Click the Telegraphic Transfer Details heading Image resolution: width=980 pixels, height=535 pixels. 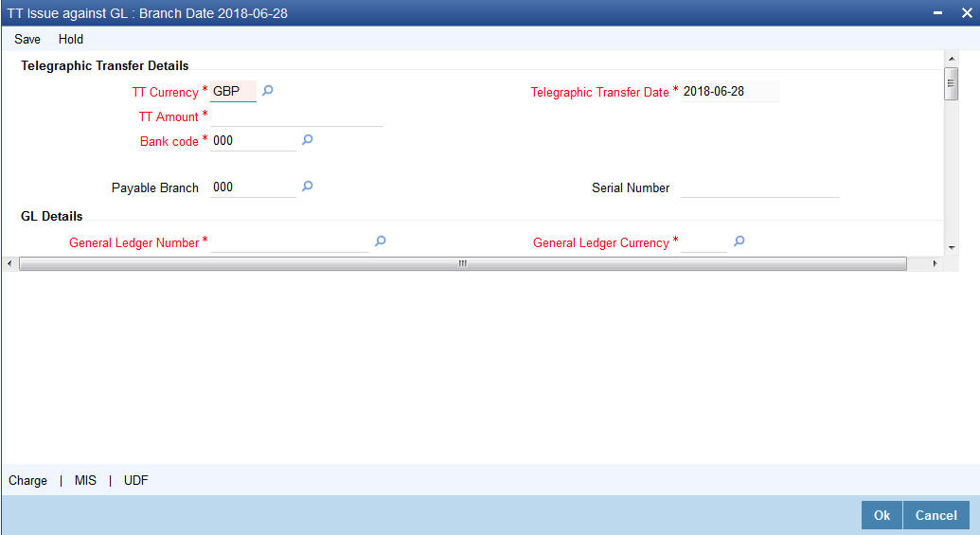(104, 65)
